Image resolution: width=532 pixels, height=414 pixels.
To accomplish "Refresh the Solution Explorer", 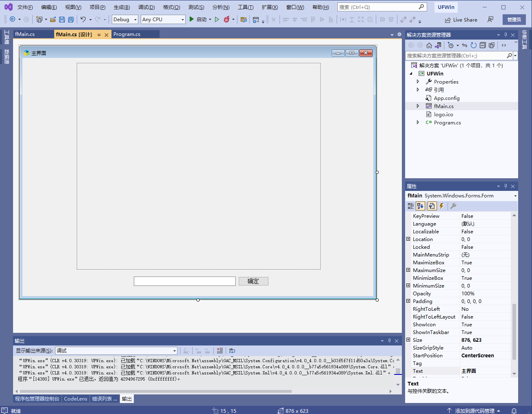I will (x=474, y=45).
